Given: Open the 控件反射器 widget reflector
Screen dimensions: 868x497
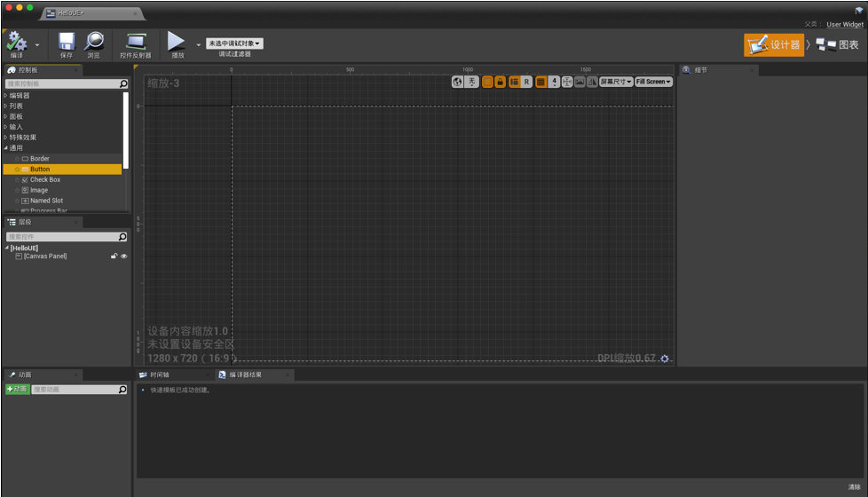Looking at the screenshot, I should [136, 45].
